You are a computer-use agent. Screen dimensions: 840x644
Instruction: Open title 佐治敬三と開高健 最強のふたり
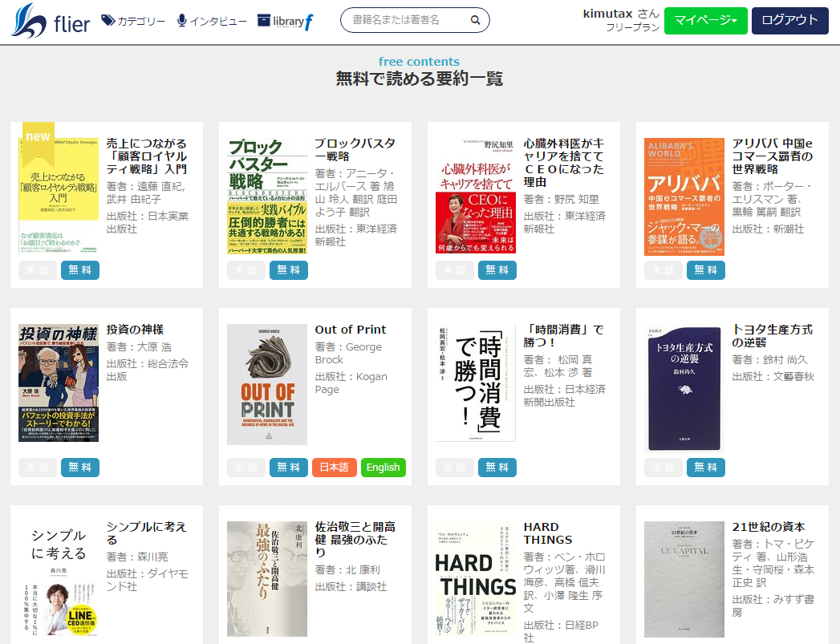(355, 540)
